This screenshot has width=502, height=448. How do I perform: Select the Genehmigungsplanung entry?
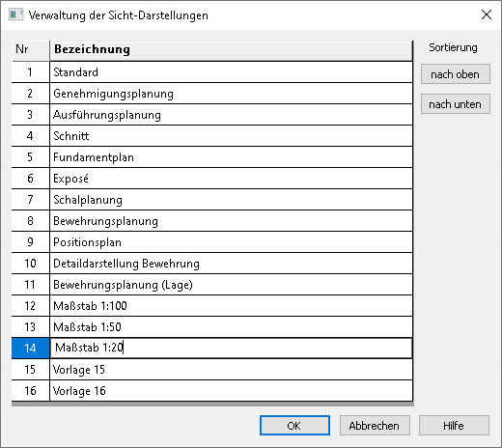(231, 94)
